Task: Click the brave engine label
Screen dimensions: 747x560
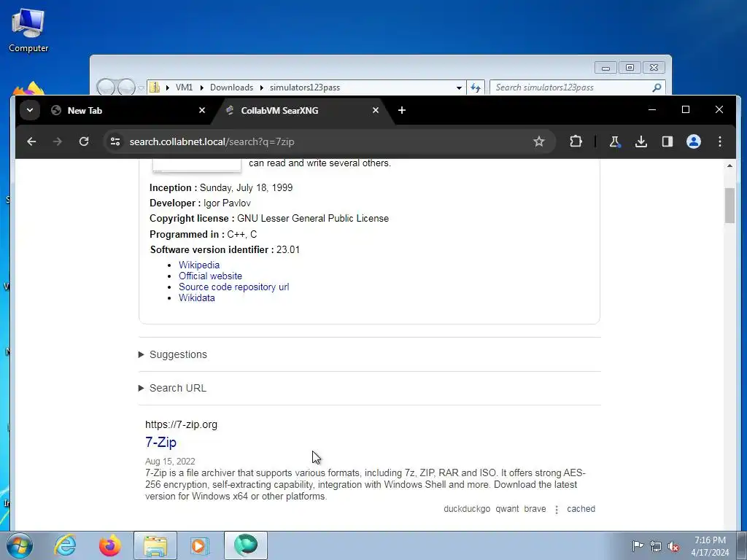Action: pyautogui.click(x=535, y=508)
